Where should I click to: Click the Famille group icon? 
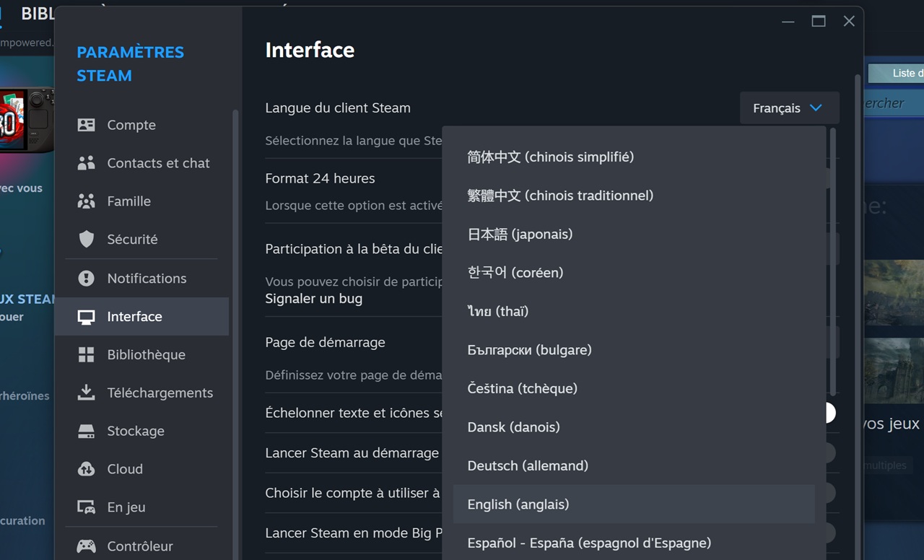click(x=86, y=201)
